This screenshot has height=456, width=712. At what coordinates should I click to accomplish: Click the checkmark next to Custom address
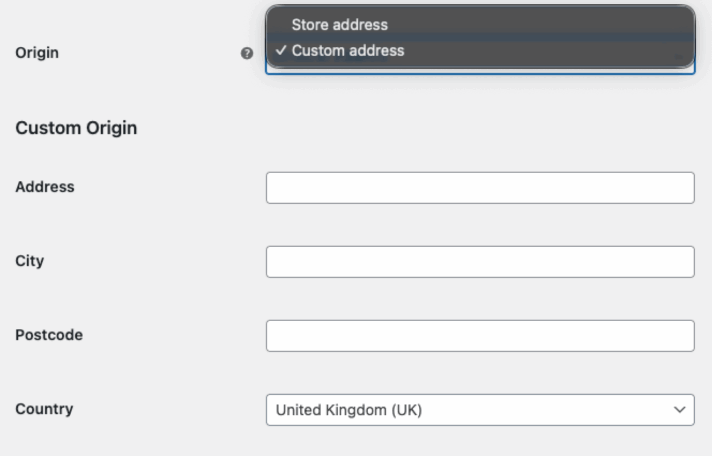282,50
